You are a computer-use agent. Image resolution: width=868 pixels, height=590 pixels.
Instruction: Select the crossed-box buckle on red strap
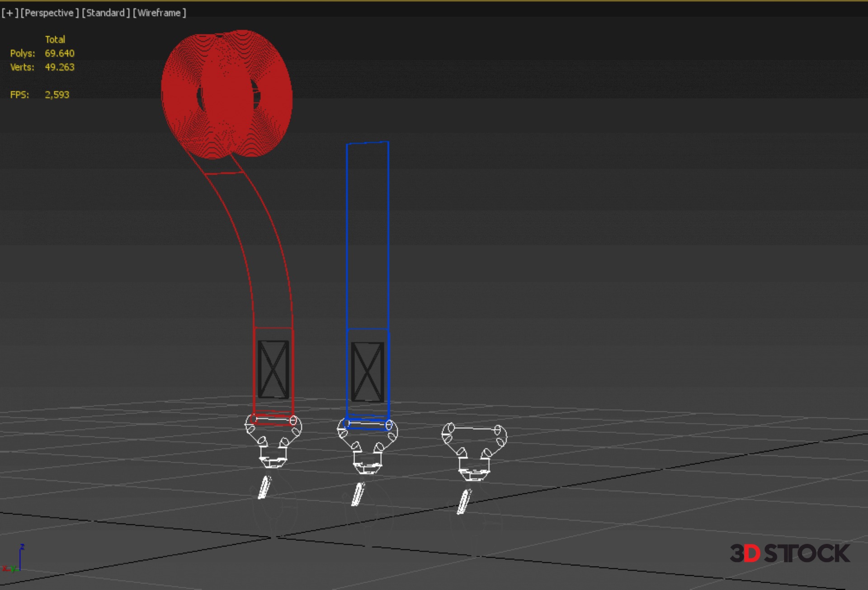[x=273, y=369]
